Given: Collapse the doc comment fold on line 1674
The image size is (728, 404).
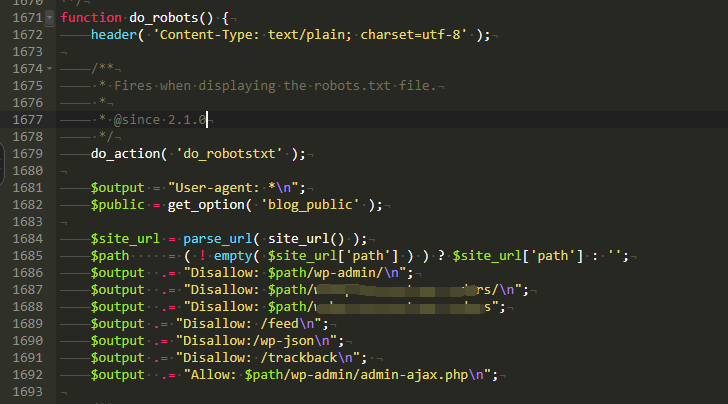Looking at the screenshot, I should point(50,69).
